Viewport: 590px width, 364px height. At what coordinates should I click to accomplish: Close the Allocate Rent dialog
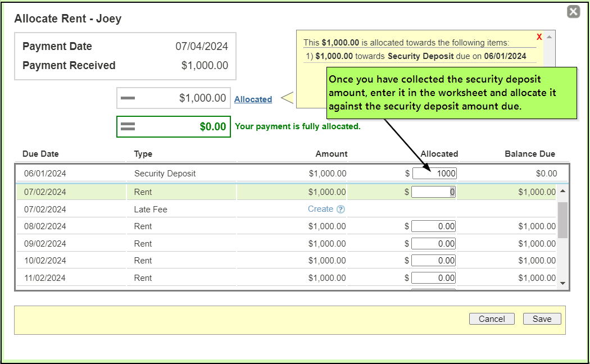(573, 12)
